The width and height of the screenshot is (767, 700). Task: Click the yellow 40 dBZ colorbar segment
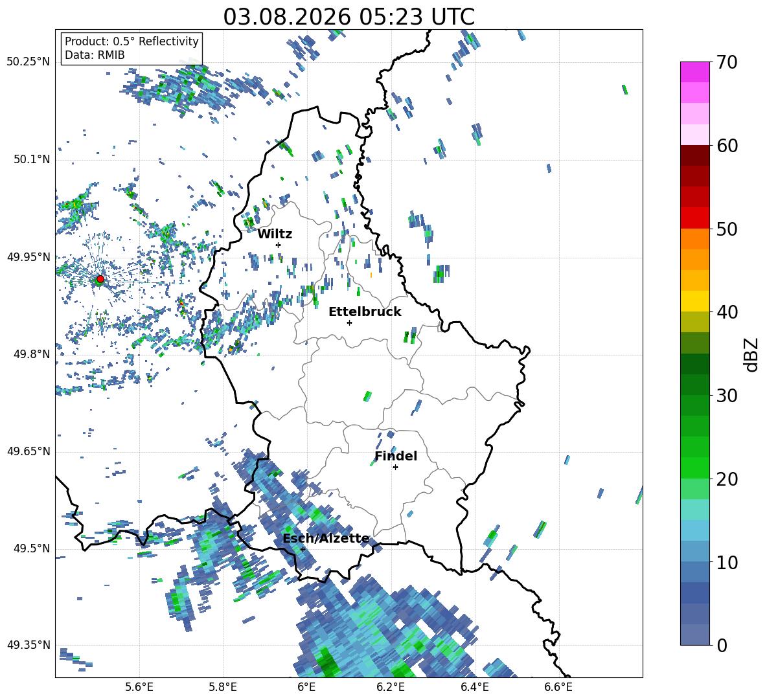click(694, 301)
